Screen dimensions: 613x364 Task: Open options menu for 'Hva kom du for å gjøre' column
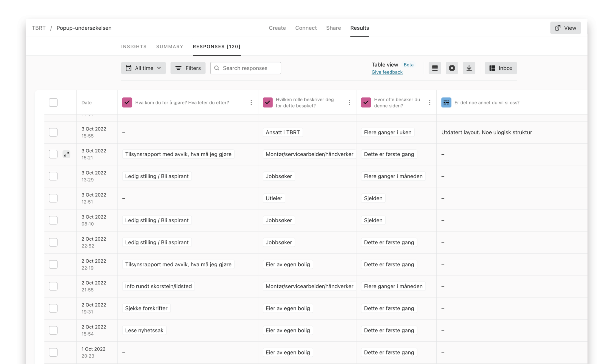[251, 103]
